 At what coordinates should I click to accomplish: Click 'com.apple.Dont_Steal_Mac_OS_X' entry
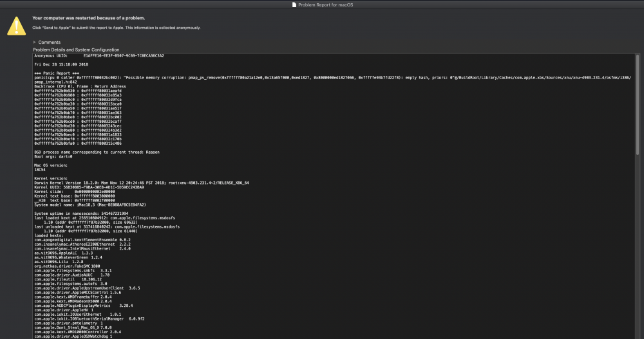[x=73, y=328]
